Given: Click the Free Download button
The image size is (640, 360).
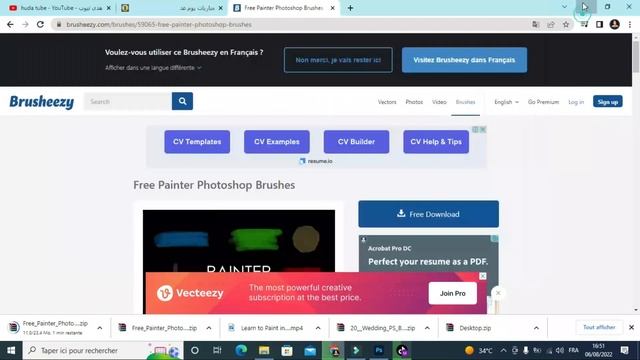Looking at the screenshot, I should click(429, 214).
